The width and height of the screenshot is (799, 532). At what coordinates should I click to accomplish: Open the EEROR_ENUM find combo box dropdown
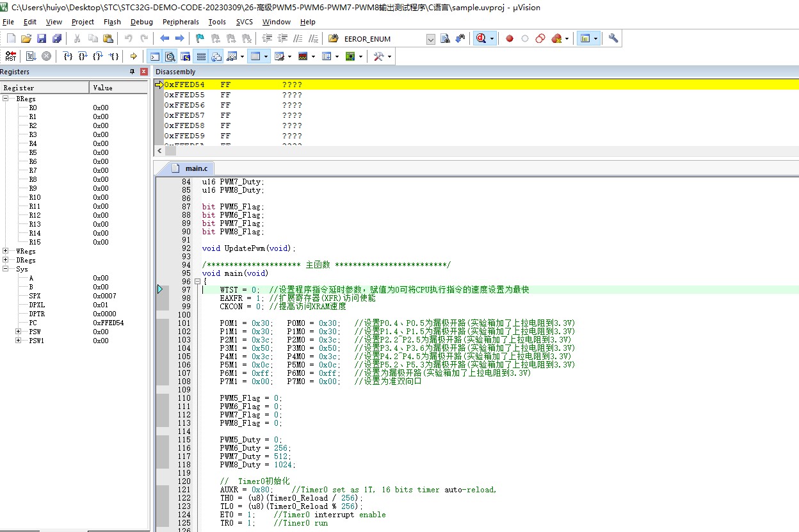[x=431, y=39]
